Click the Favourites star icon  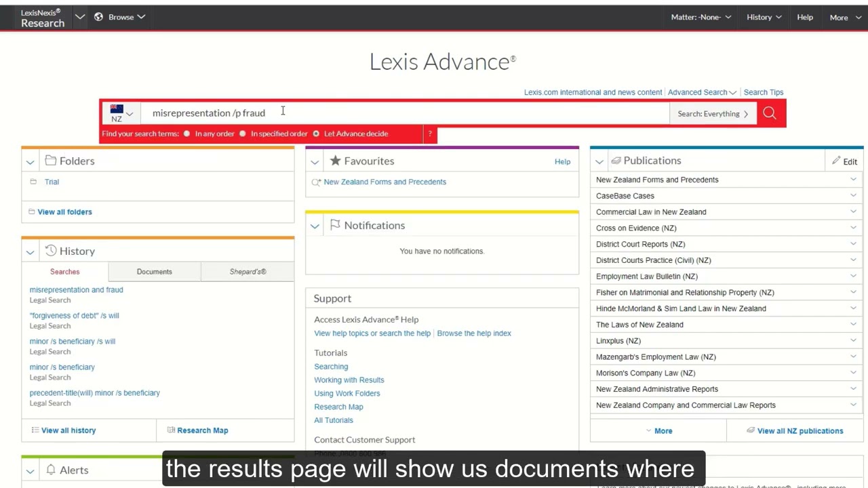tap(335, 161)
